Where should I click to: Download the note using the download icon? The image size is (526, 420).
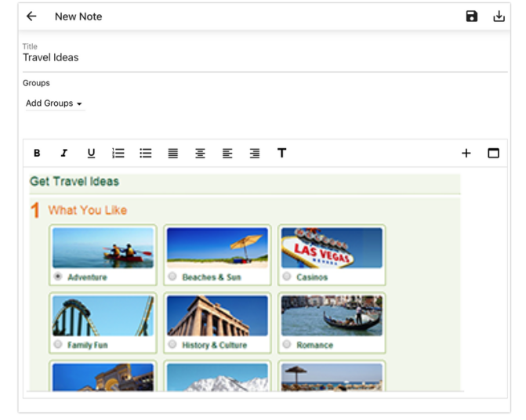(499, 16)
